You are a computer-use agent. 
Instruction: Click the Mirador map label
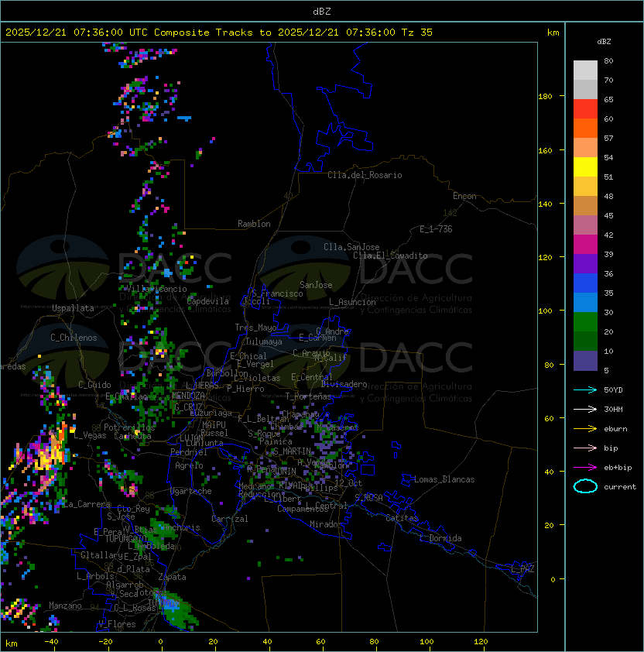(x=326, y=524)
